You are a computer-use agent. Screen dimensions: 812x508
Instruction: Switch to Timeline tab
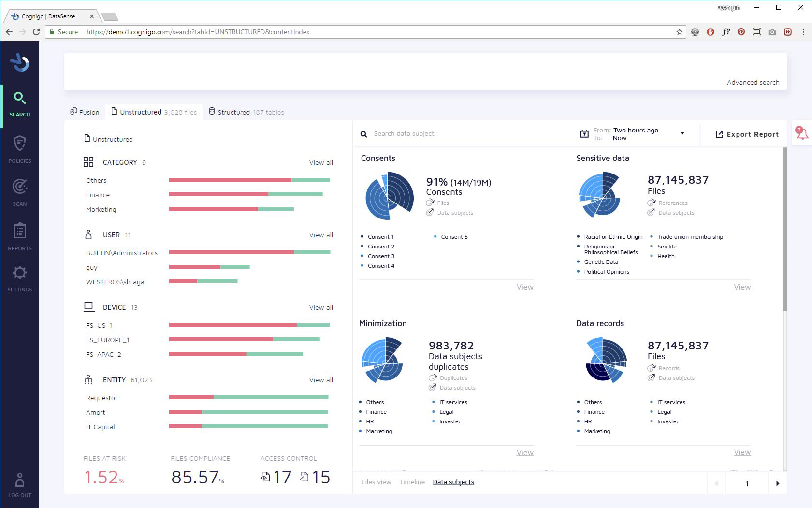pyautogui.click(x=412, y=482)
